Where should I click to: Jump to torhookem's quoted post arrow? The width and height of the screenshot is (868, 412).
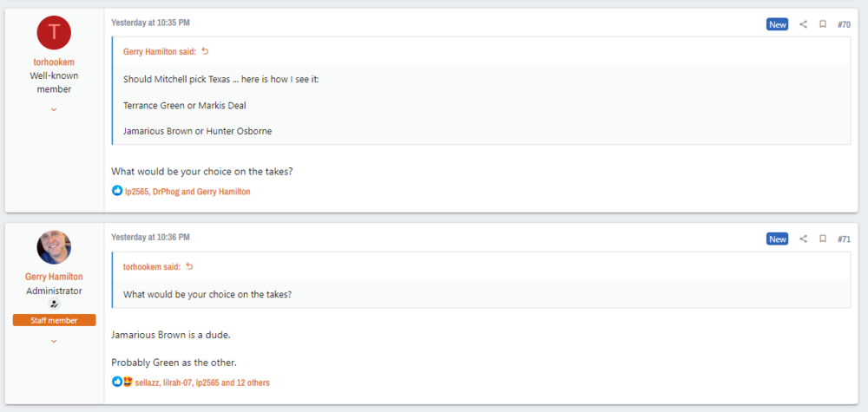[x=189, y=266]
